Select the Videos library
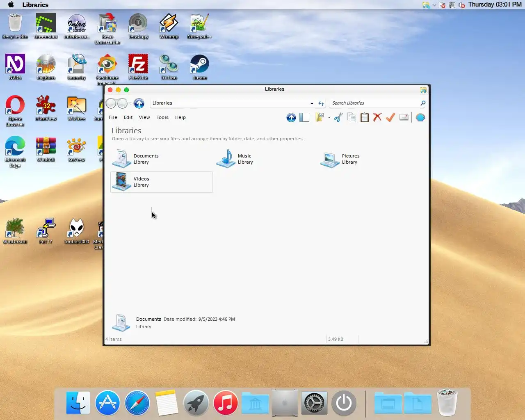This screenshot has width=525, height=420. [161, 182]
